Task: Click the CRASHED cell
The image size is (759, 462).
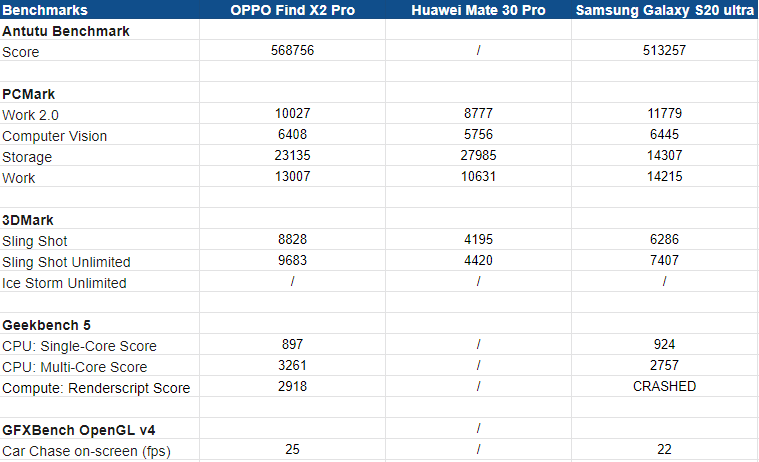Action: coord(664,386)
